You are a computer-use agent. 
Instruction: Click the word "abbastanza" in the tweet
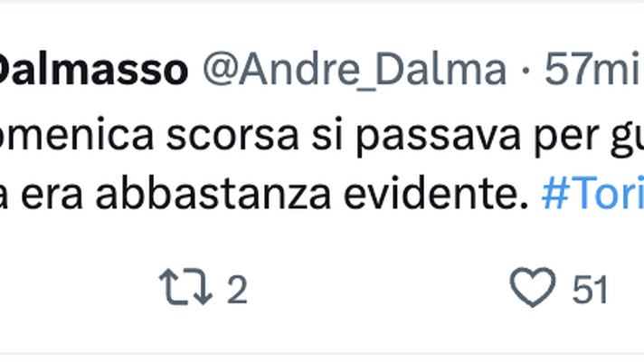213,193
